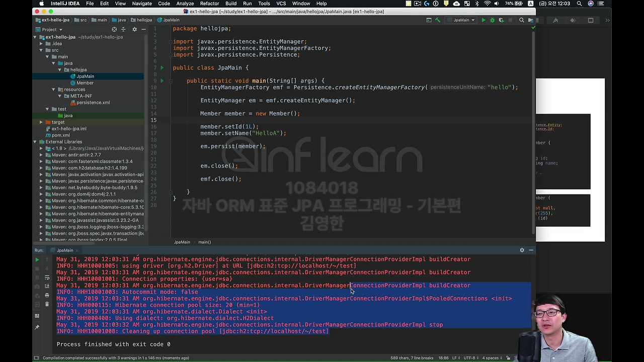This screenshot has width=644, height=362.
Task: Click run gutter icon beside class JpaMain
Action: tap(162, 67)
